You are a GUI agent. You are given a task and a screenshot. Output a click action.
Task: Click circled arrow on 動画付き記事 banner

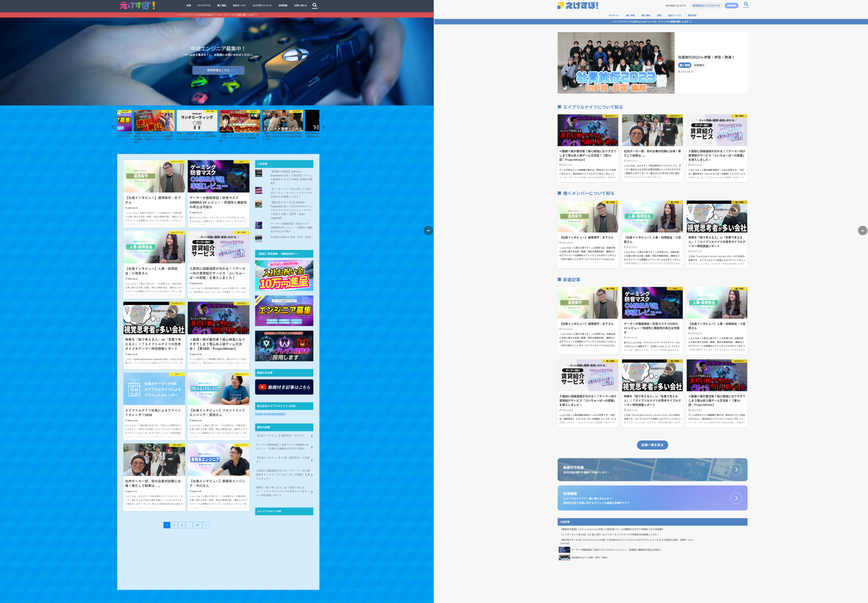pos(736,470)
